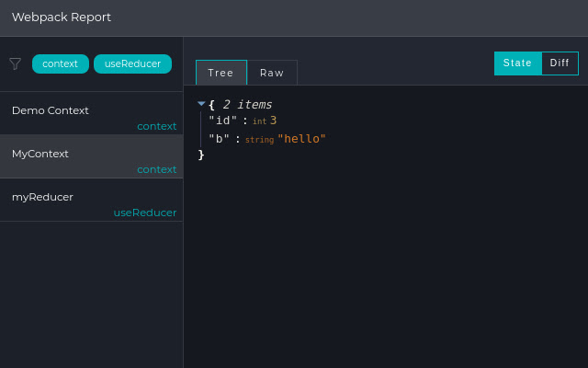This screenshot has height=368, width=588.
Task: Switch to the Raw tab
Action: tap(272, 73)
